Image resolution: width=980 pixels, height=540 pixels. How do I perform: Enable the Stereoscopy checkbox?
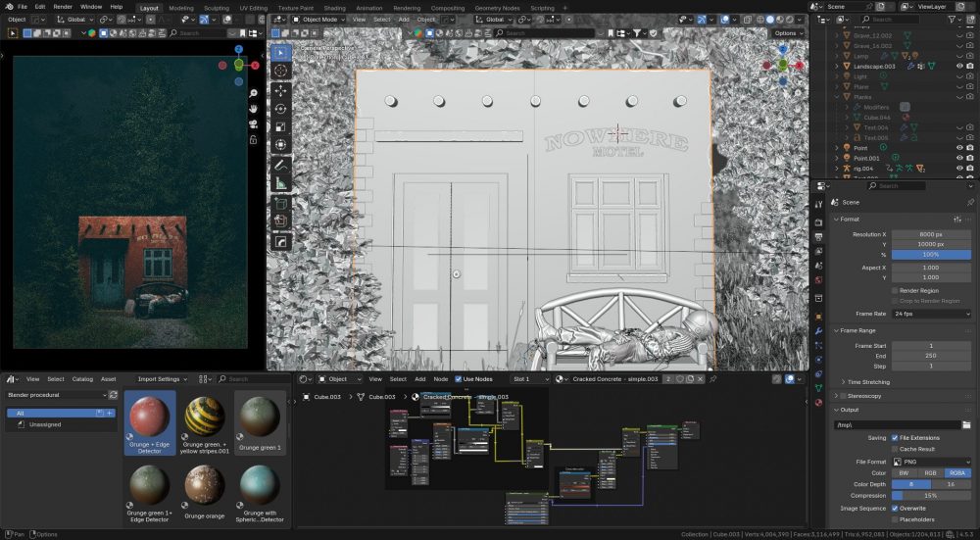click(843, 396)
